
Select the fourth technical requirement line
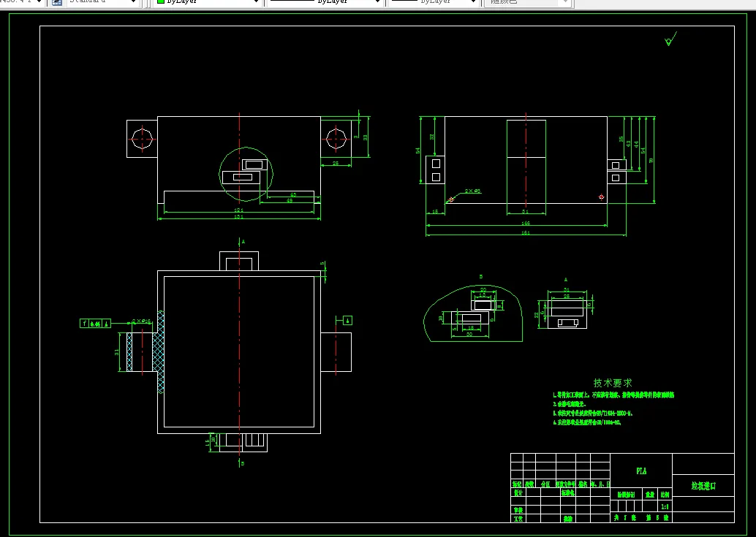[x=587, y=423]
